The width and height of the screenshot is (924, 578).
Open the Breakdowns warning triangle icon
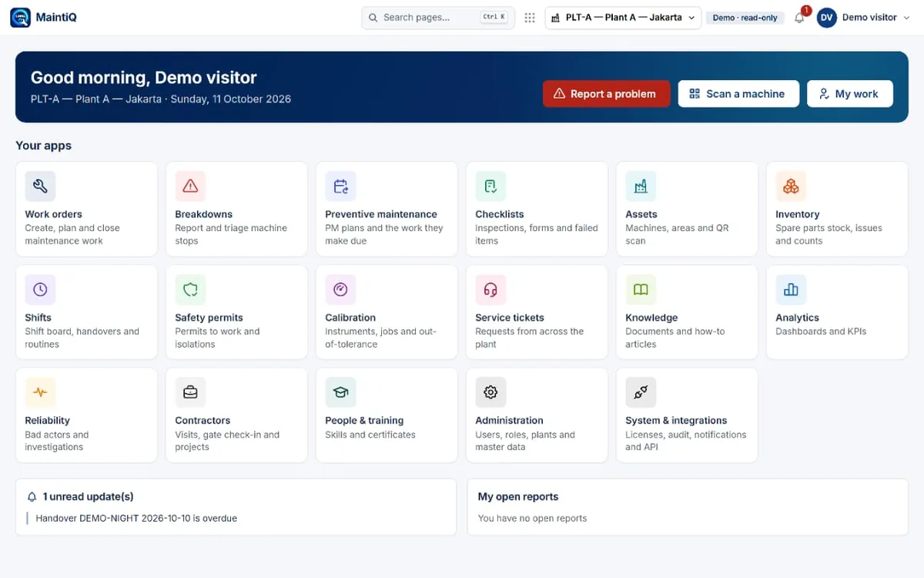click(x=190, y=187)
